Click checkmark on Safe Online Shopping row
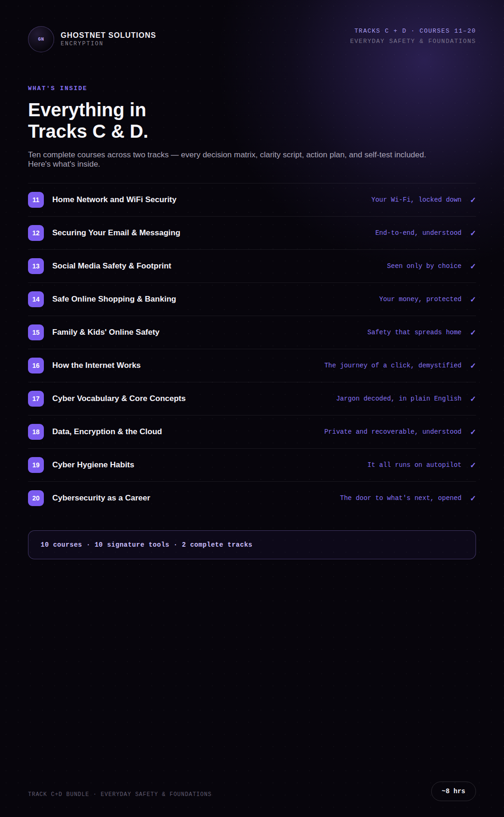Screen dimensions: 504x817 (473, 299)
